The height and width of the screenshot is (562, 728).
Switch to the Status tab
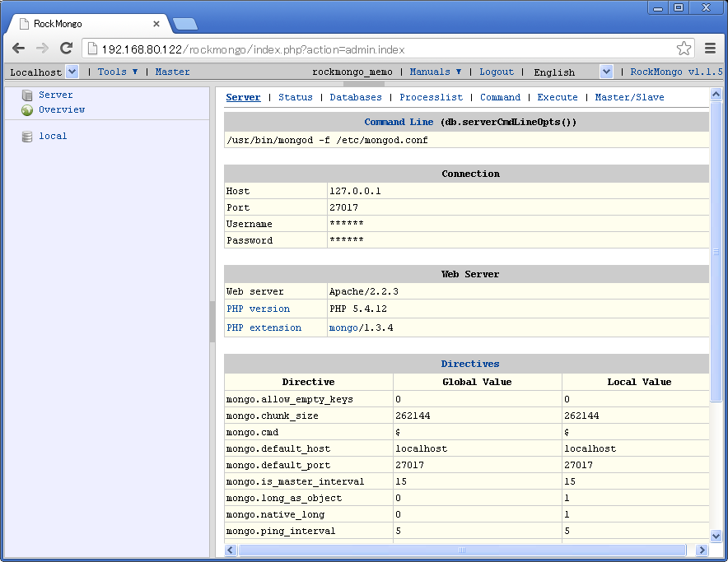(x=295, y=97)
